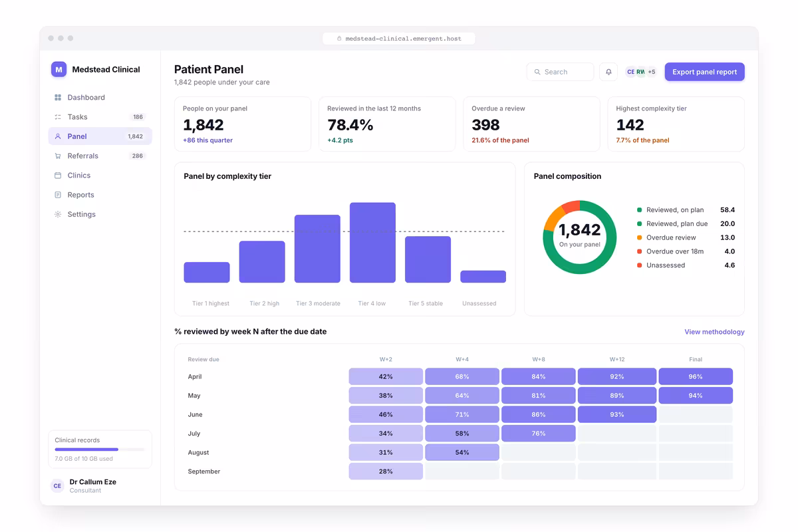Click the Medstead Clinical logo icon
Screen dimensions: 798x532
59,69
